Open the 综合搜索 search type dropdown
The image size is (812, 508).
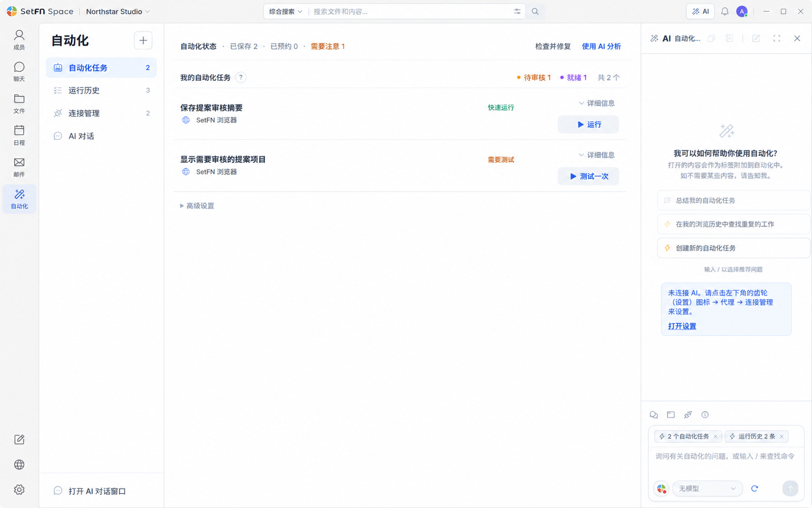pos(286,11)
